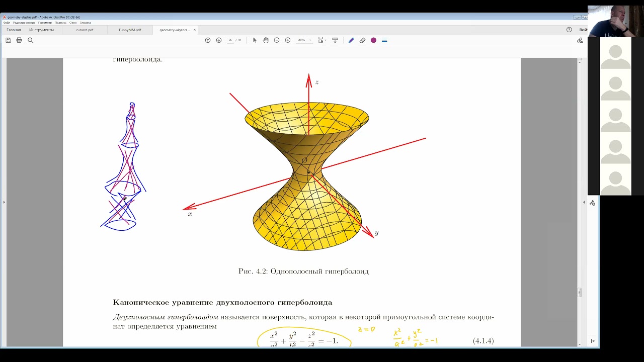
Task: Go to next page arrow
Action: pyautogui.click(x=219, y=40)
